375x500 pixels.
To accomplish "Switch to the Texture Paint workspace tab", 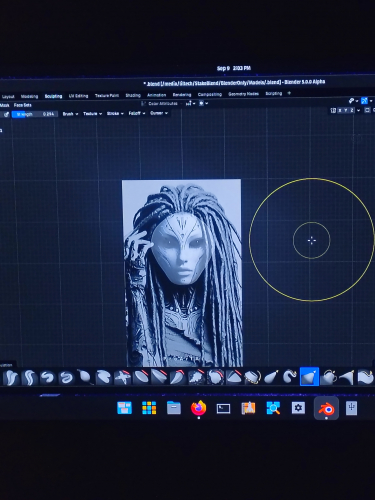I will pos(107,96).
